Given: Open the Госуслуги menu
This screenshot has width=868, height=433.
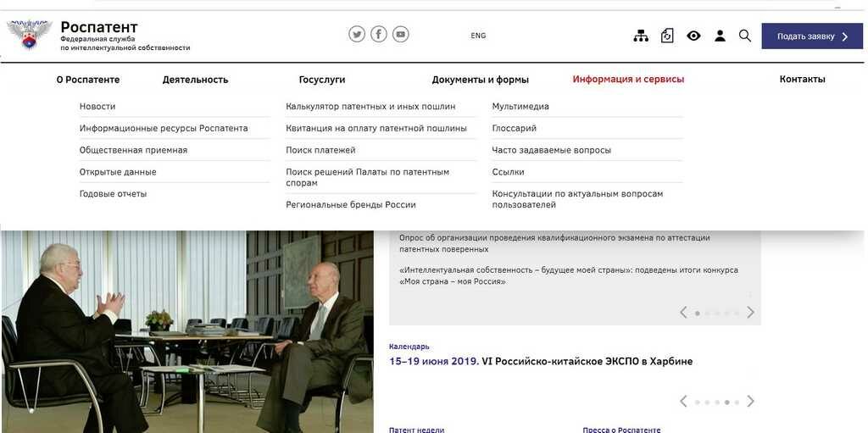Looking at the screenshot, I should point(322,80).
